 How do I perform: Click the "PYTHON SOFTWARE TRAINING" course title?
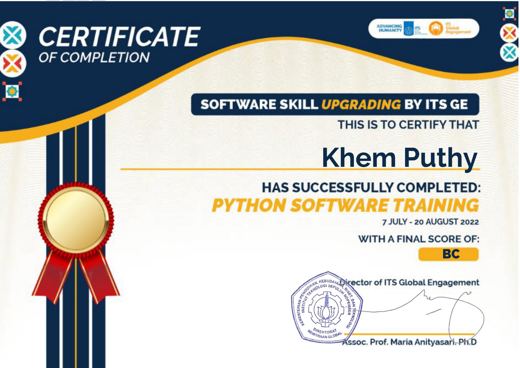[x=345, y=205]
